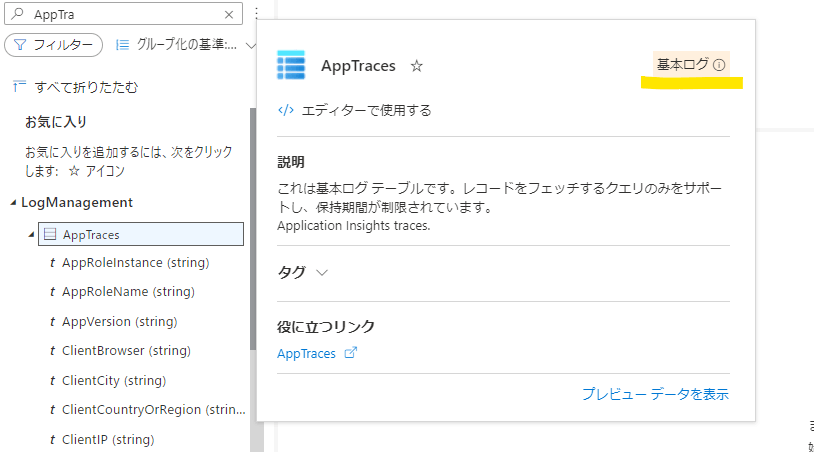Image resolution: width=814 pixels, height=452 pixels.
Task: Click the 説明 heading text
Action: click(x=291, y=162)
